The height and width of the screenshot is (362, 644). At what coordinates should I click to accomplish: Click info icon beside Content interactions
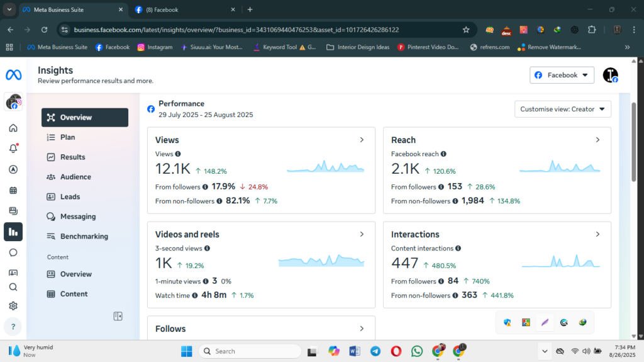point(458,249)
